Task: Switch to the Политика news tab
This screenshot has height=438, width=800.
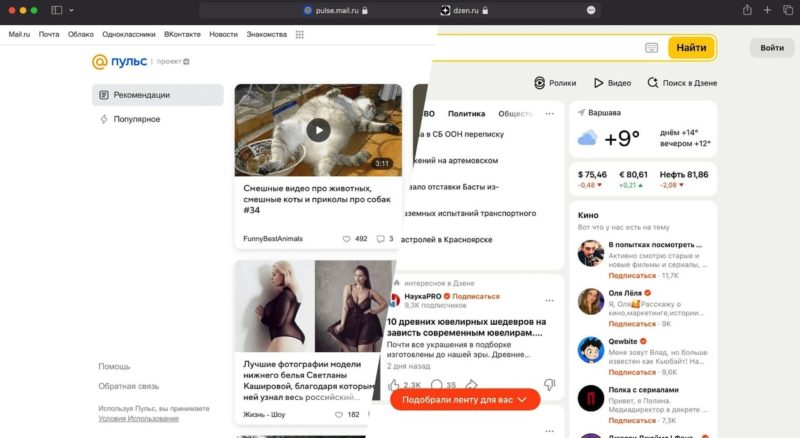Action: coord(466,114)
